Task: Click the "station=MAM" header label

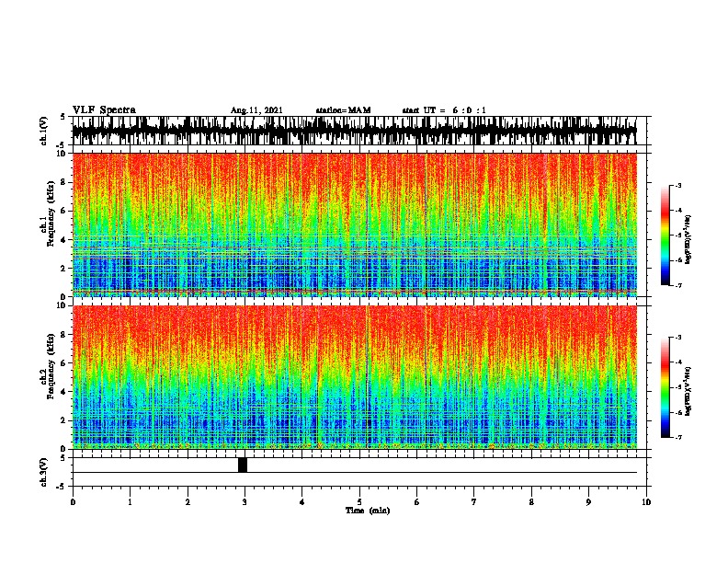Action: (x=343, y=110)
